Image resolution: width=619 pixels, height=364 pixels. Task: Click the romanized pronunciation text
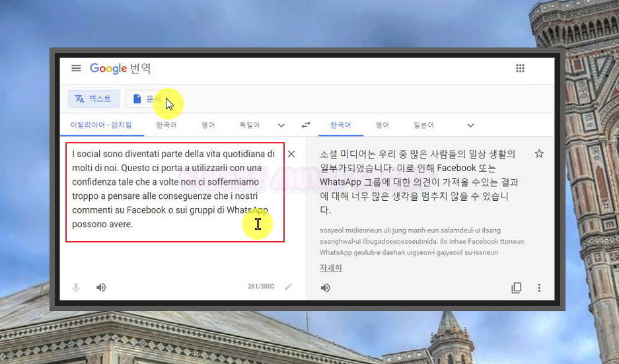coord(421,241)
